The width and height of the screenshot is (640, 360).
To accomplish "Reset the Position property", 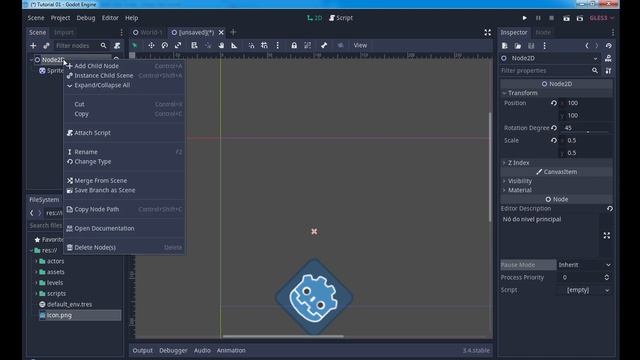I will click(553, 103).
